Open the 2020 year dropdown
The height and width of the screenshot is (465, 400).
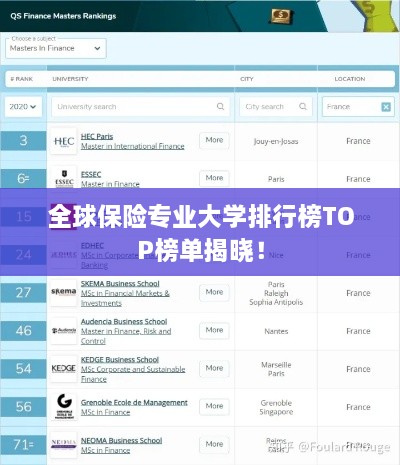(23, 107)
